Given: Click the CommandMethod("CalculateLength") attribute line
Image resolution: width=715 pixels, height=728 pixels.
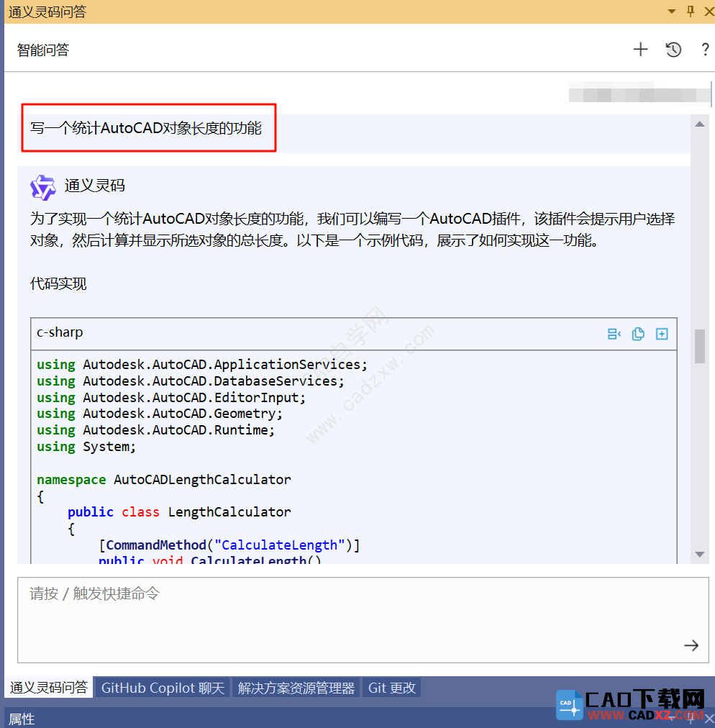Looking at the screenshot, I should [229, 545].
